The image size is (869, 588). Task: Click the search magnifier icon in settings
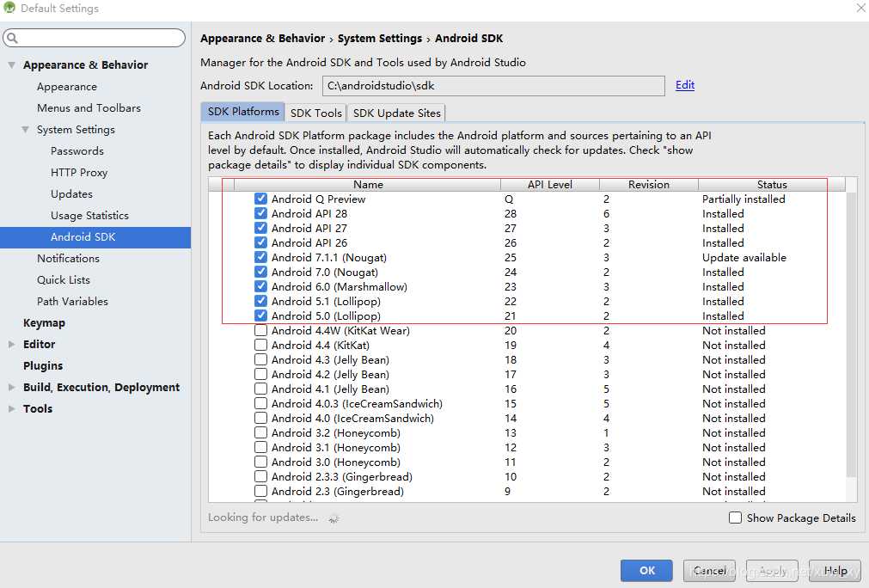pyautogui.click(x=13, y=38)
